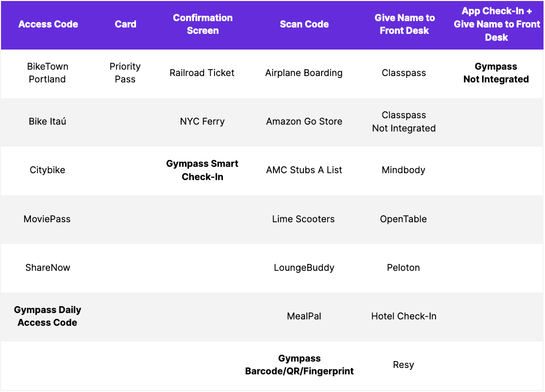Select the MoviePass cell
This screenshot has height=392, width=545.
coord(47,219)
